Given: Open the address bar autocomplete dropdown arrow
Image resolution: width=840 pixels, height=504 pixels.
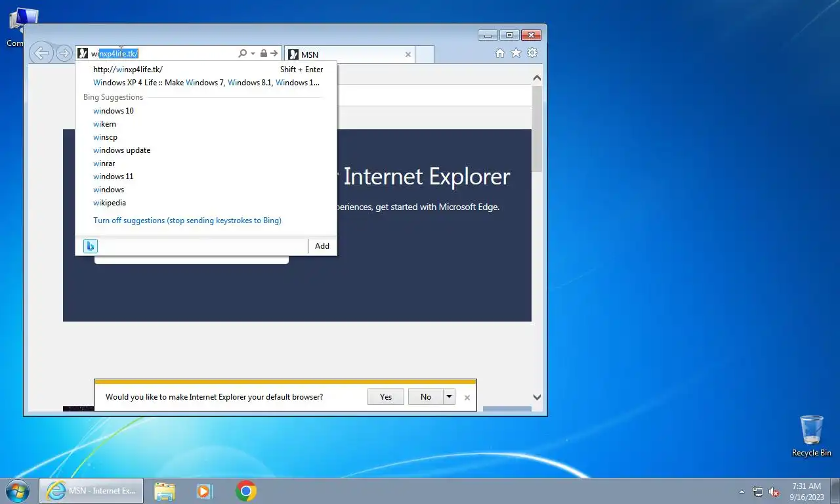Looking at the screenshot, I should [x=253, y=54].
